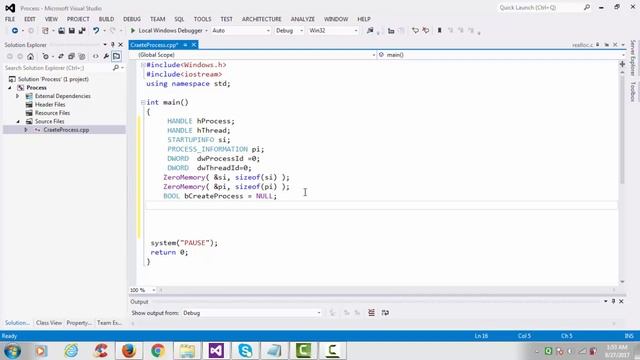Open the FILE menu

point(10,19)
